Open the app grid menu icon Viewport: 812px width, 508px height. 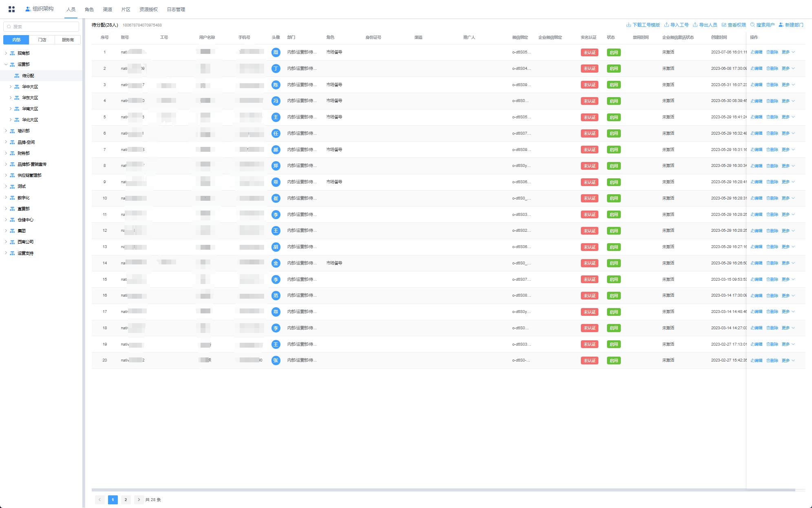click(x=11, y=9)
